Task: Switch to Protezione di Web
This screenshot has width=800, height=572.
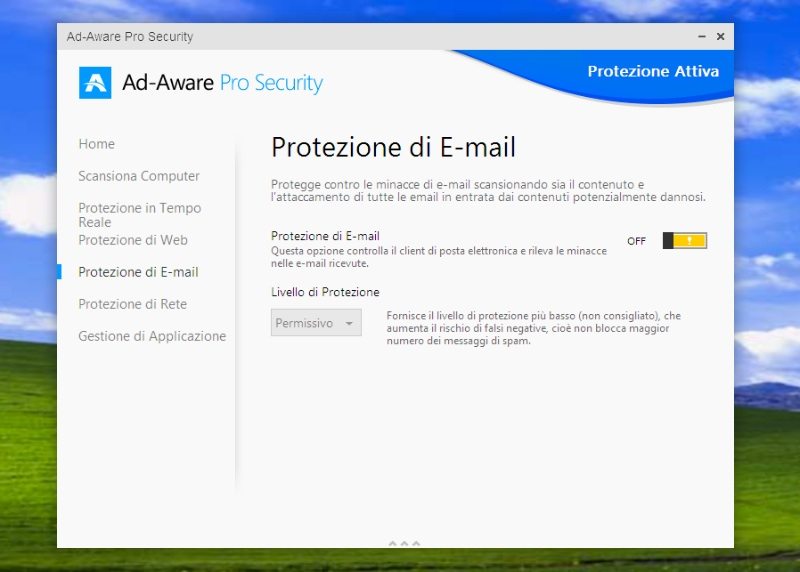Action: (x=133, y=240)
